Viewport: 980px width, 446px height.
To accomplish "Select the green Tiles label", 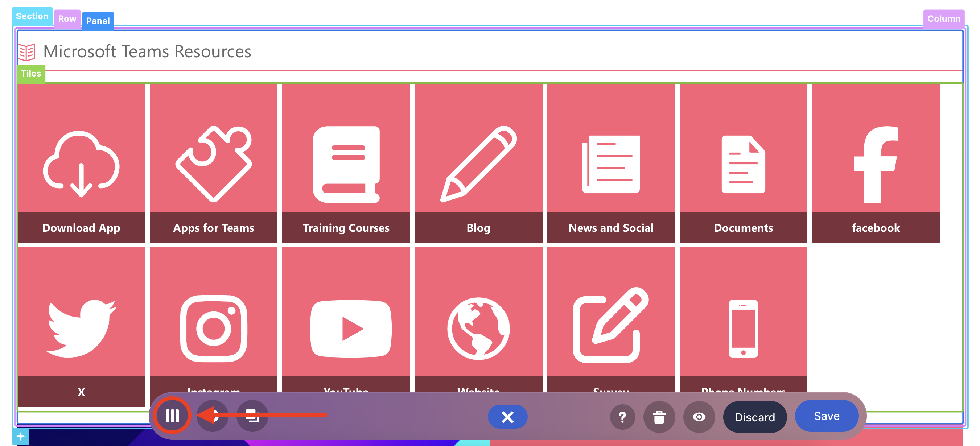I will pos(31,73).
